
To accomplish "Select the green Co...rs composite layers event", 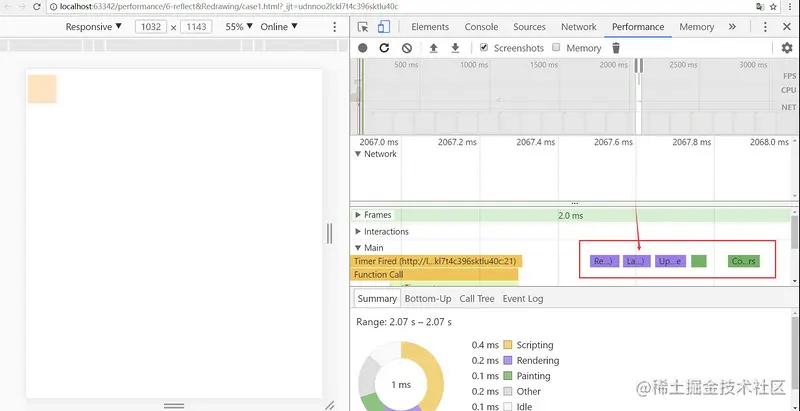I will tap(743, 261).
